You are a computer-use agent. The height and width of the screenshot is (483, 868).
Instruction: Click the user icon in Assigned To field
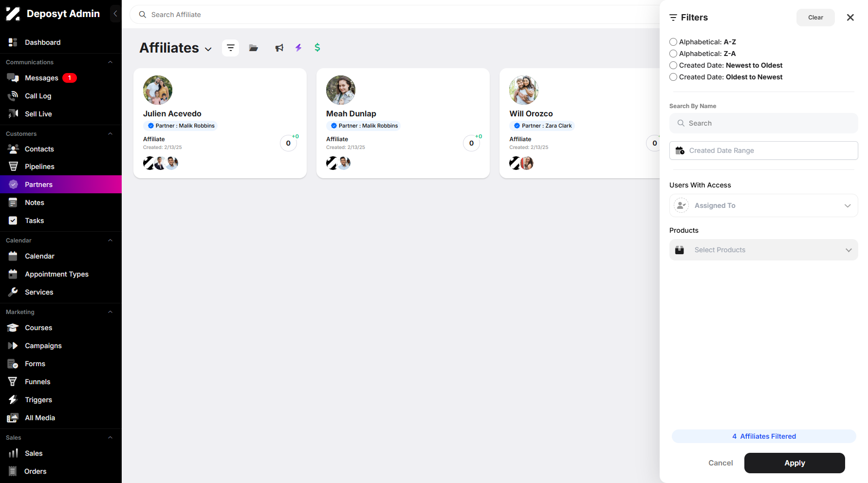[x=681, y=205]
